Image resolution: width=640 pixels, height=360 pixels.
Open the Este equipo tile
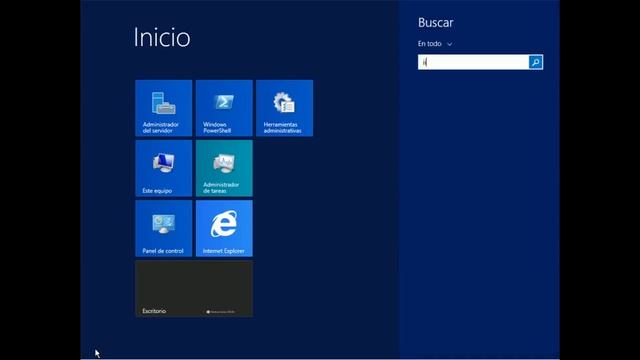(164, 168)
